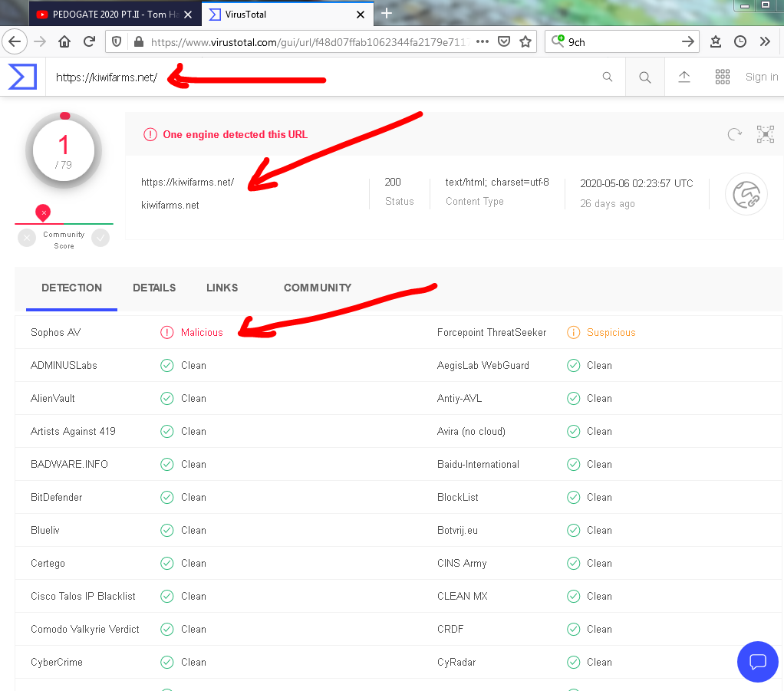Click the search engine magnifier icon

pyautogui.click(x=558, y=41)
